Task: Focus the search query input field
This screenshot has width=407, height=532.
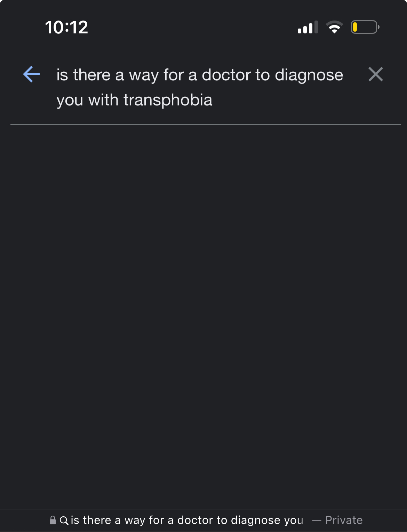Action: (200, 87)
